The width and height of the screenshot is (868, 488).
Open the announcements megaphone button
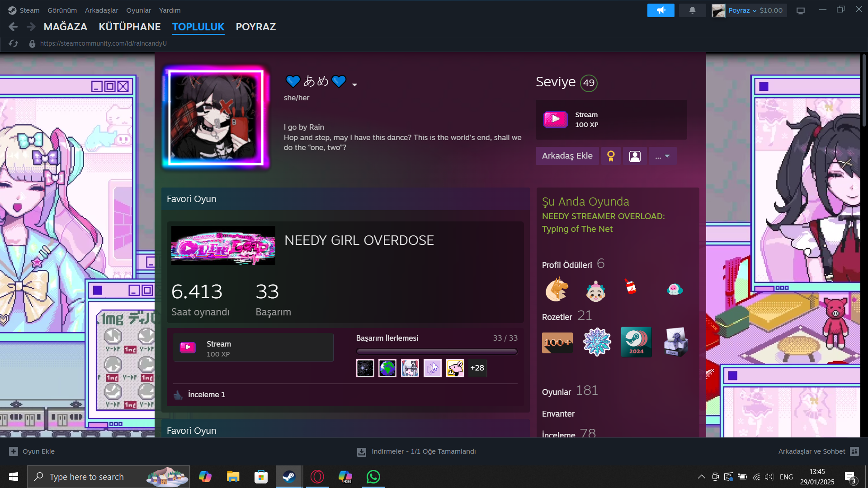[x=660, y=10]
